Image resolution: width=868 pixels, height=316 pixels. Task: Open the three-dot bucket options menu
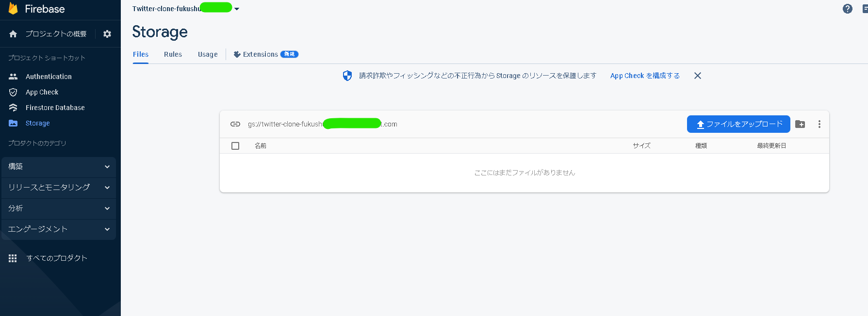coord(819,124)
